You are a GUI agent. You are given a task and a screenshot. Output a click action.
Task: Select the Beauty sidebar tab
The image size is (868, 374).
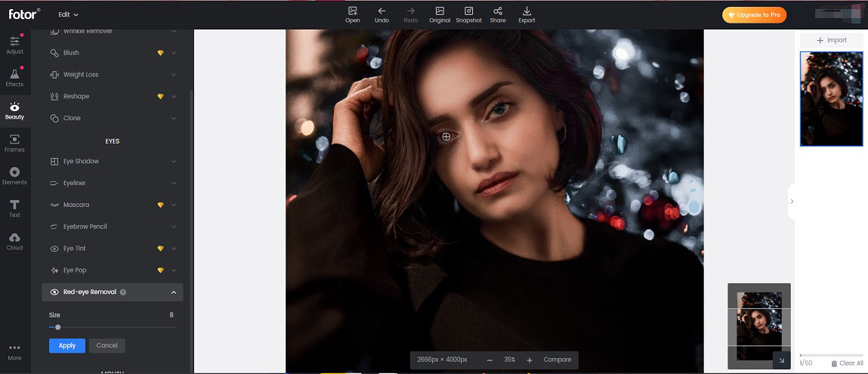(x=15, y=110)
